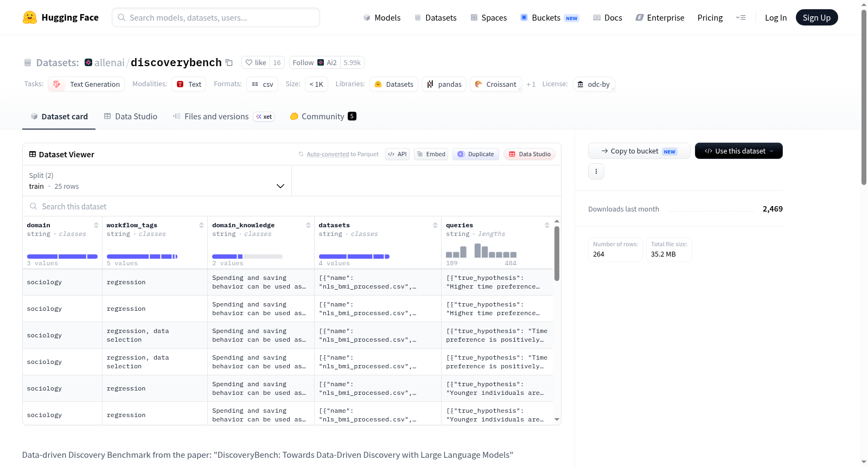Open the more options three-dot menu
This screenshot has width=868, height=467.
coord(596,171)
